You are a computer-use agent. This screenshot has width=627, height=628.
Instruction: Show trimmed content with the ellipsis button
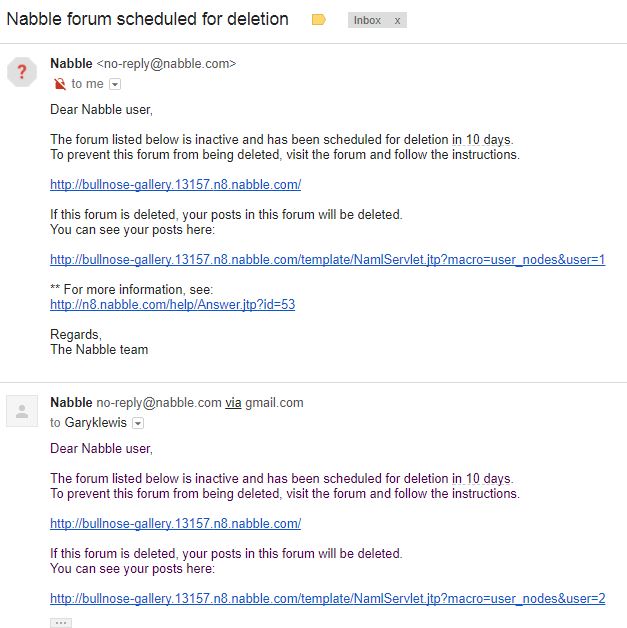[x=61, y=622]
